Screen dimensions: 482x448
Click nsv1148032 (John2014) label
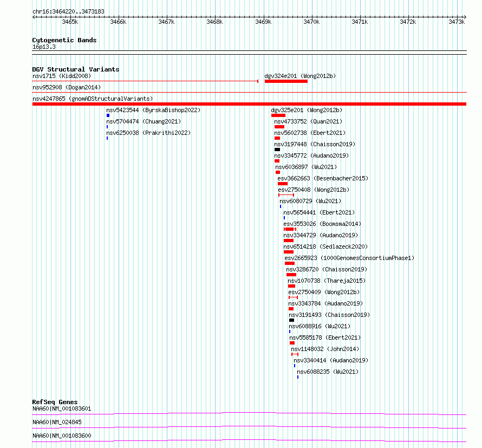tap(325, 349)
